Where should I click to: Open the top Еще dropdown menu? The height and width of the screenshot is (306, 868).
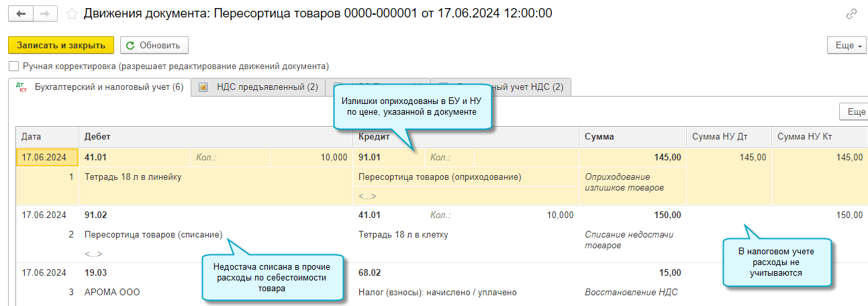848,45
